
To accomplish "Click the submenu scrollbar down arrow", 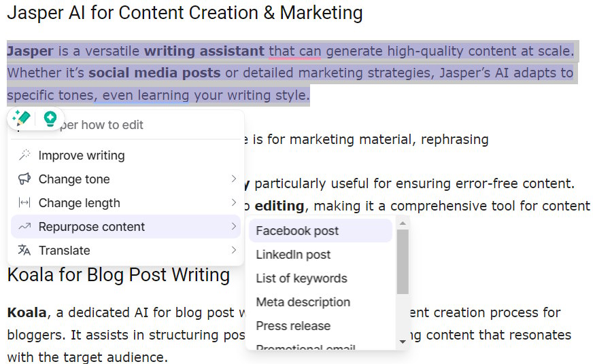I will 403,342.
